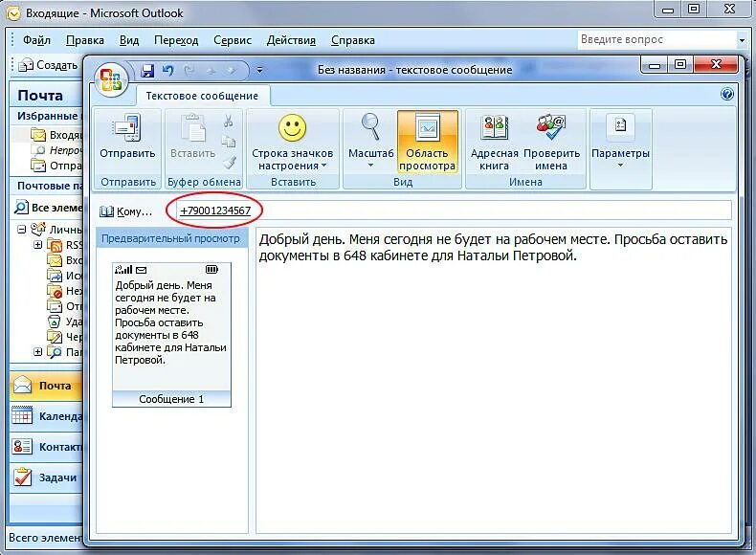The image size is (756, 555).
Task: Click the Кому... recipient button
Action: coord(125,211)
